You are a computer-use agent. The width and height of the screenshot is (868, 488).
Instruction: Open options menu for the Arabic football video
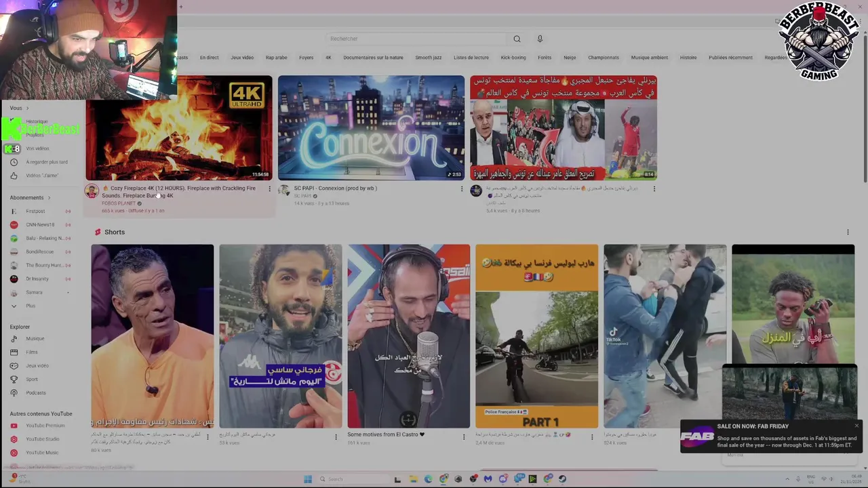tap(654, 189)
